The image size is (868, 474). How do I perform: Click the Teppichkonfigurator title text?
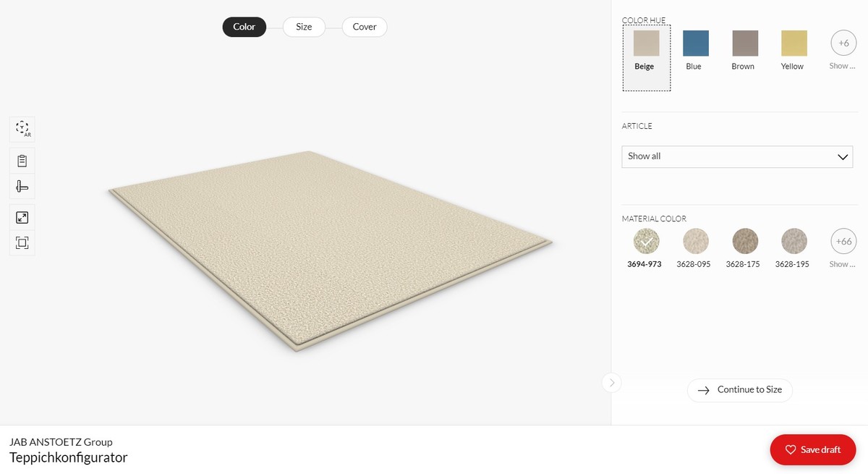point(69,457)
